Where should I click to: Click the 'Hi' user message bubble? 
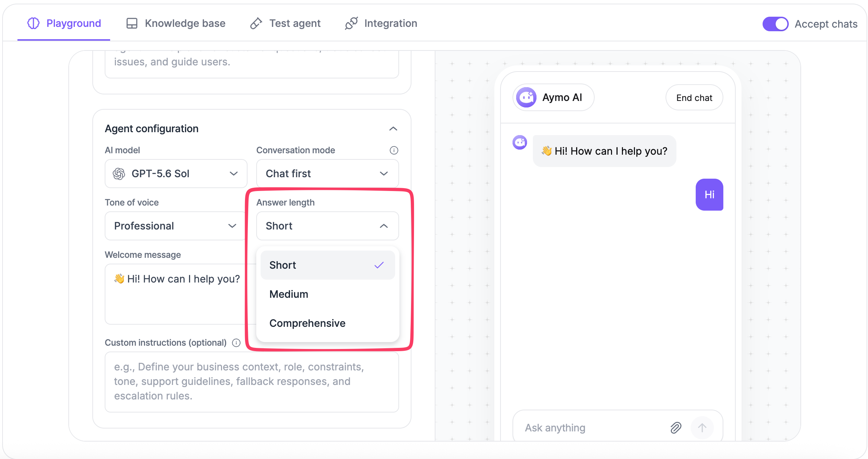(x=709, y=195)
